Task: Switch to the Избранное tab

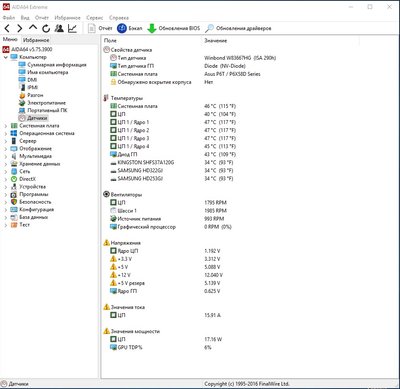Action: click(36, 40)
